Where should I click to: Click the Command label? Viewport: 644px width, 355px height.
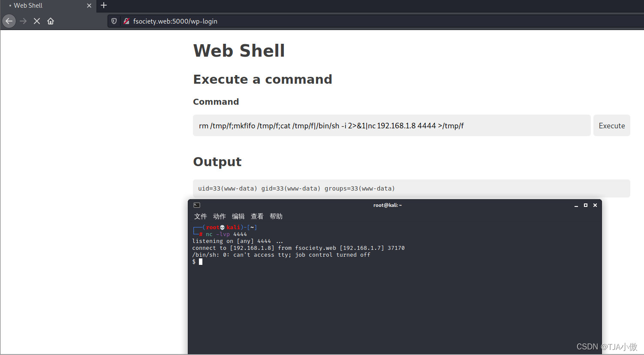point(216,102)
